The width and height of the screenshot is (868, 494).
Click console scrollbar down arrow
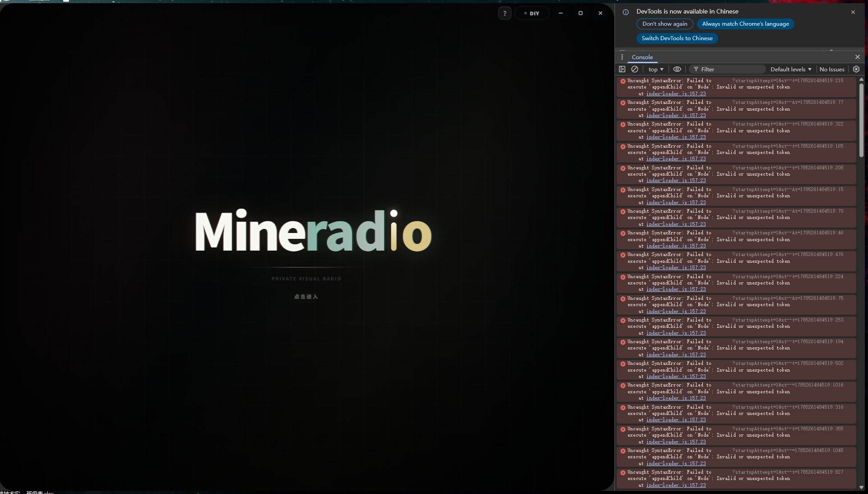click(861, 487)
